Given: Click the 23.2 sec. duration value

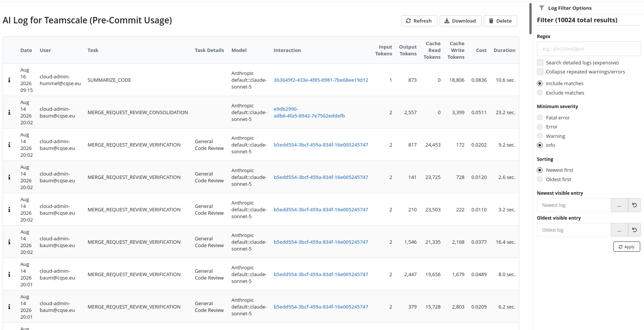Looking at the screenshot, I should (x=506, y=112).
